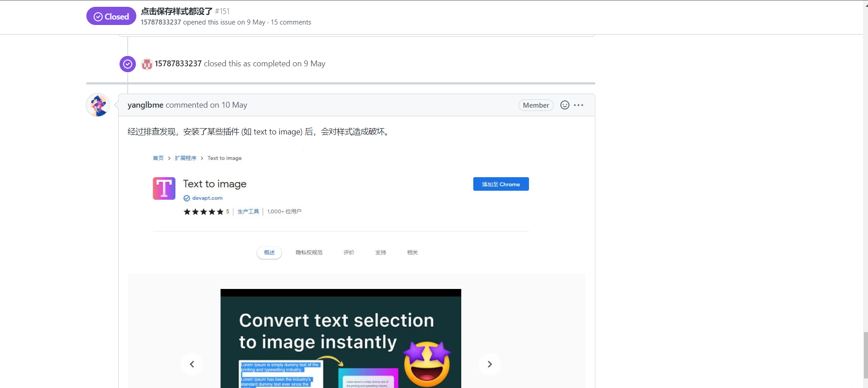Click the '15 comments' text in header
The width and height of the screenshot is (868, 388).
pos(291,22)
